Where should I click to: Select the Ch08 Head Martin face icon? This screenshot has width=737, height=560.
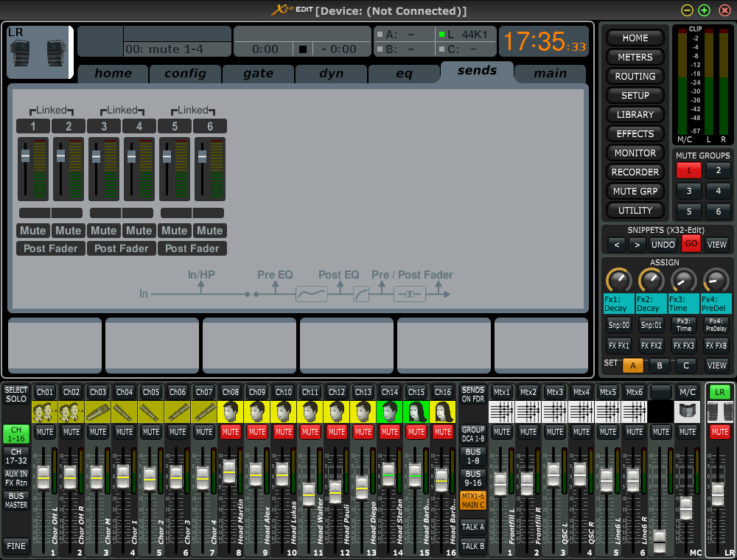[230, 412]
